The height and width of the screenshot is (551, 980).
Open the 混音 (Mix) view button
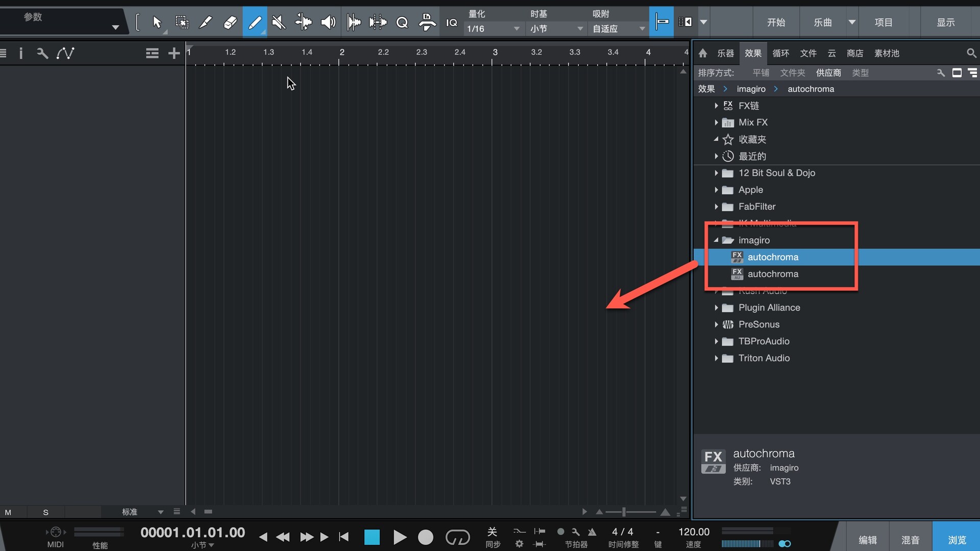coord(910,539)
